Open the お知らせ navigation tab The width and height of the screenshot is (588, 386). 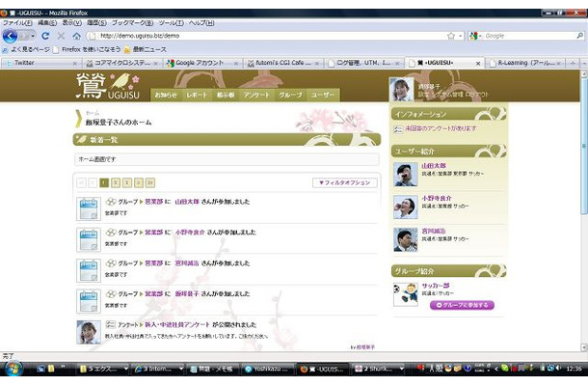point(166,95)
